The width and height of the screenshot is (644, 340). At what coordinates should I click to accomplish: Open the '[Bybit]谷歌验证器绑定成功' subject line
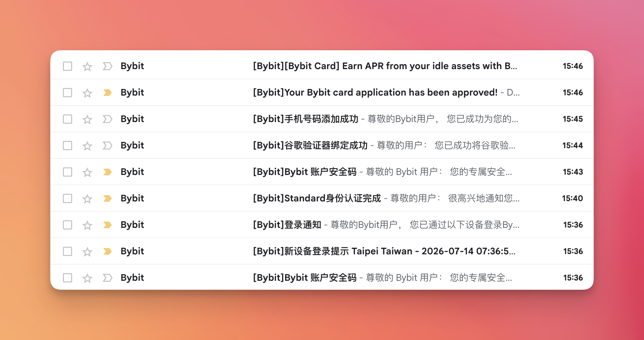tap(310, 146)
